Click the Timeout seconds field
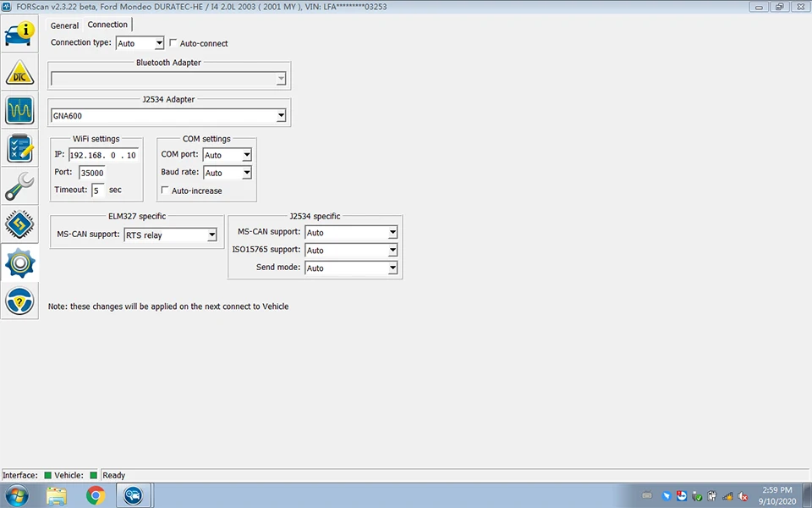 click(98, 190)
